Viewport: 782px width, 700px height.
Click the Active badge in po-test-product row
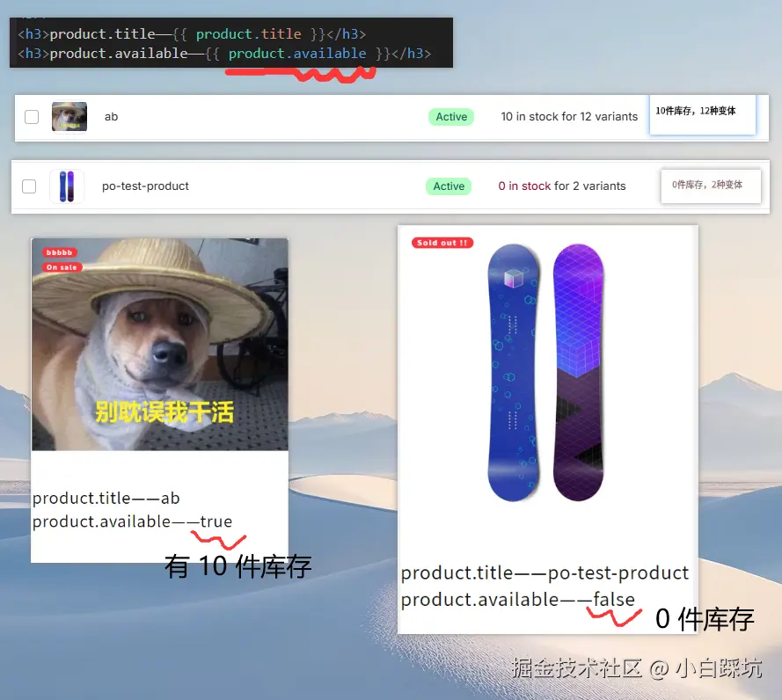coord(449,186)
